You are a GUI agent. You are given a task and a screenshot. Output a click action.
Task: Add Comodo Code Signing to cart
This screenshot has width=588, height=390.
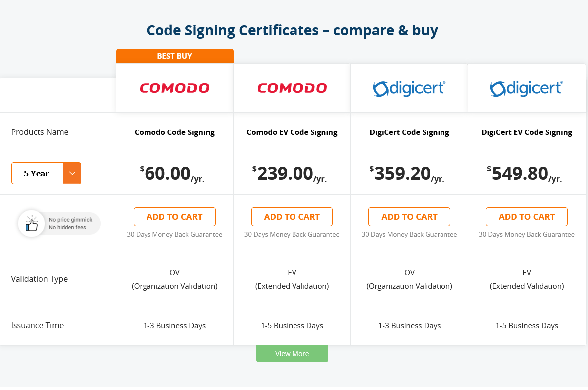coord(174,217)
